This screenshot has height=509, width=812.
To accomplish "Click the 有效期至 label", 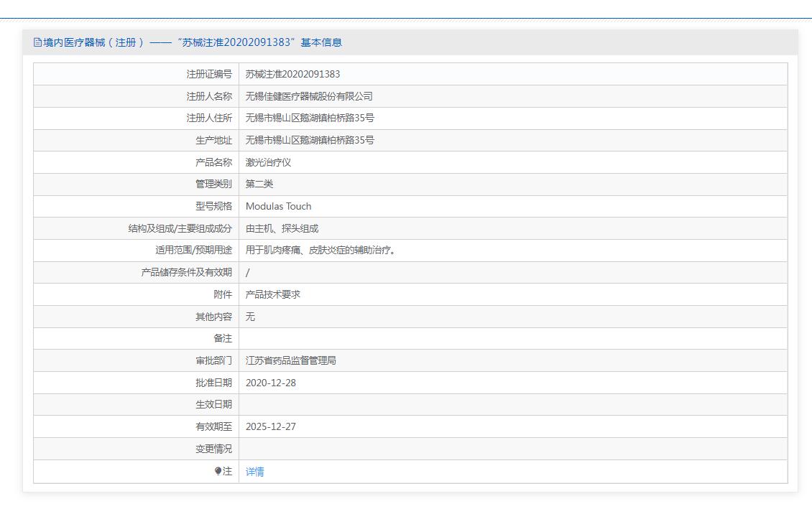I will (x=214, y=426).
